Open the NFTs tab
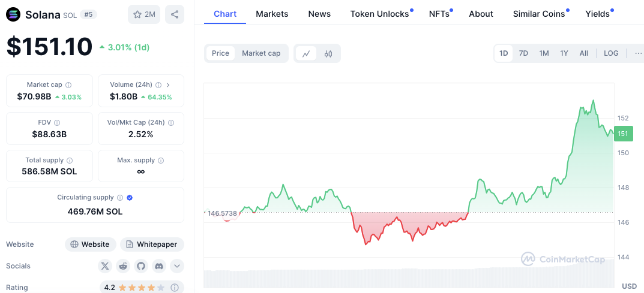Image resolution: width=644 pixels, height=293 pixels. coord(439,14)
